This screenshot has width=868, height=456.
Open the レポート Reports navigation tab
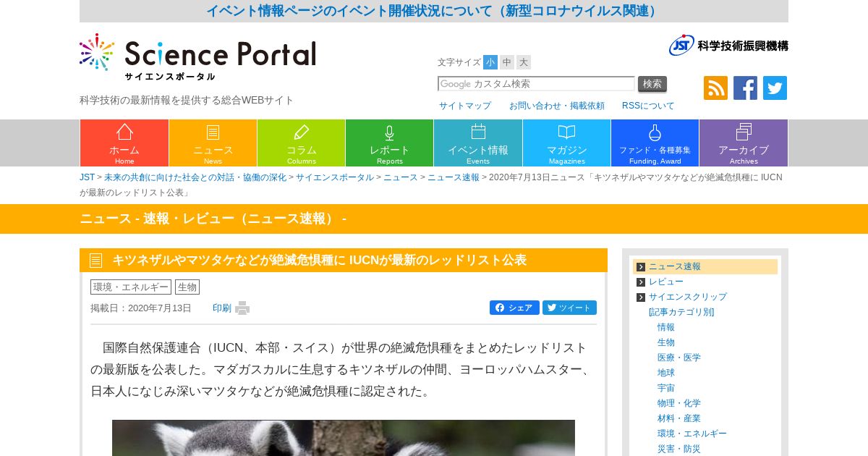click(389, 143)
